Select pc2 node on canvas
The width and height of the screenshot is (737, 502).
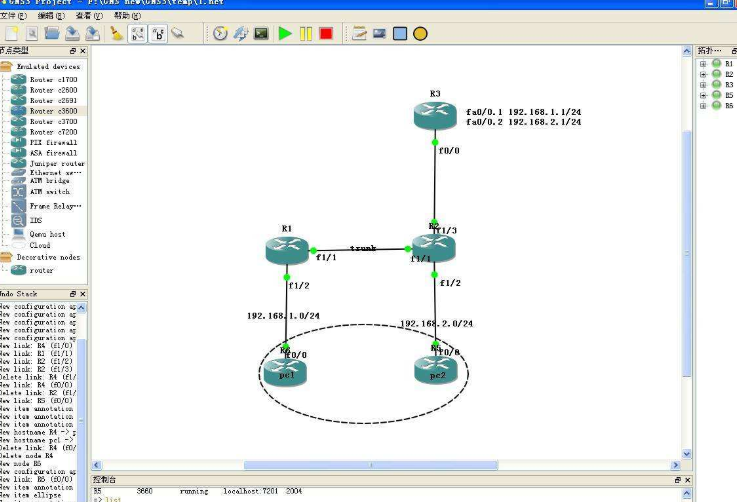coord(436,370)
